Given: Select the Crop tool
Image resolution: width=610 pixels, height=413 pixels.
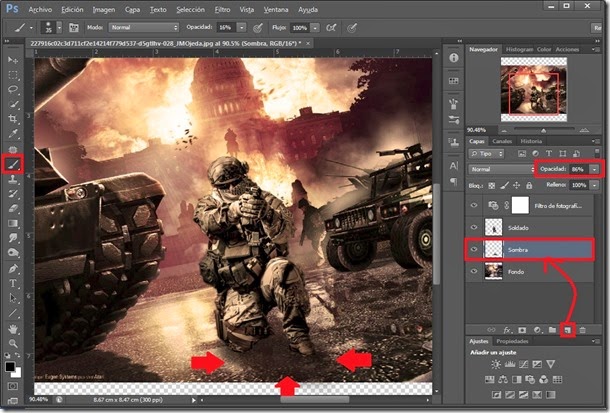Looking at the screenshot, I should [x=13, y=119].
